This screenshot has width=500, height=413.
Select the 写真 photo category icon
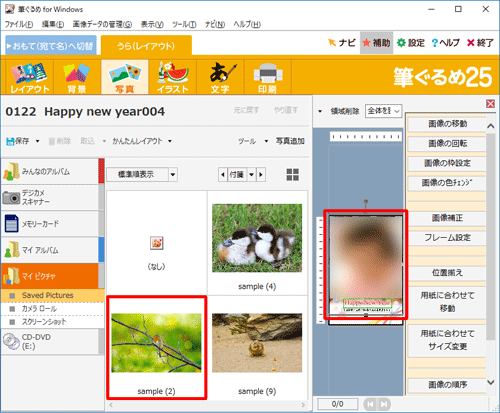coord(125,77)
